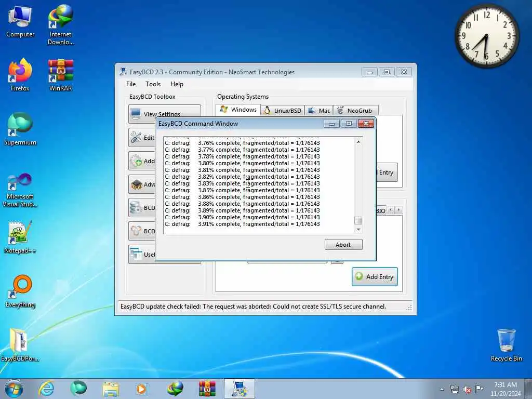Click the Useful Utilities toolbox button
The height and width of the screenshot is (399, 532).
(x=141, y=254)
